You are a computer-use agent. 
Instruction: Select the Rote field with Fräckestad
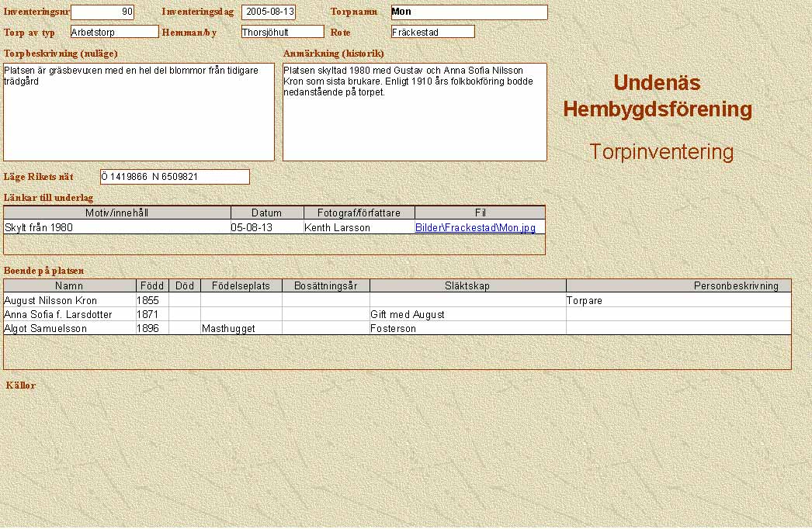tap(432, 32)
